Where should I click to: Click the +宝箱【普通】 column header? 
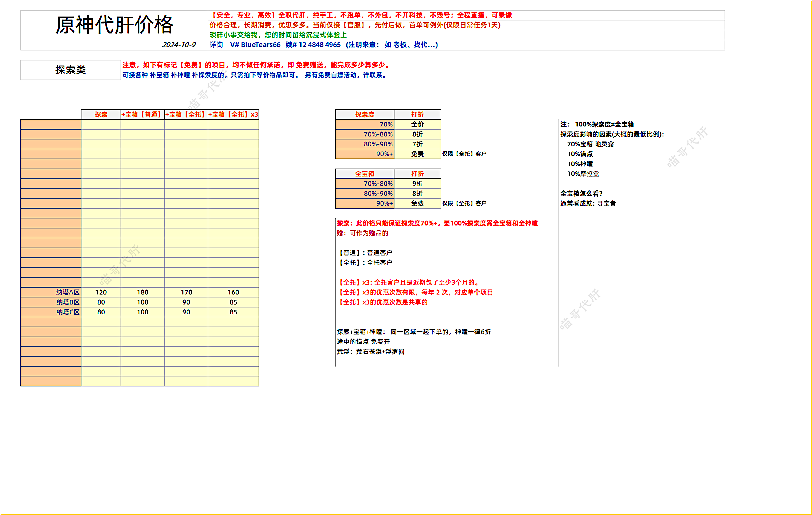coord(142,115)
